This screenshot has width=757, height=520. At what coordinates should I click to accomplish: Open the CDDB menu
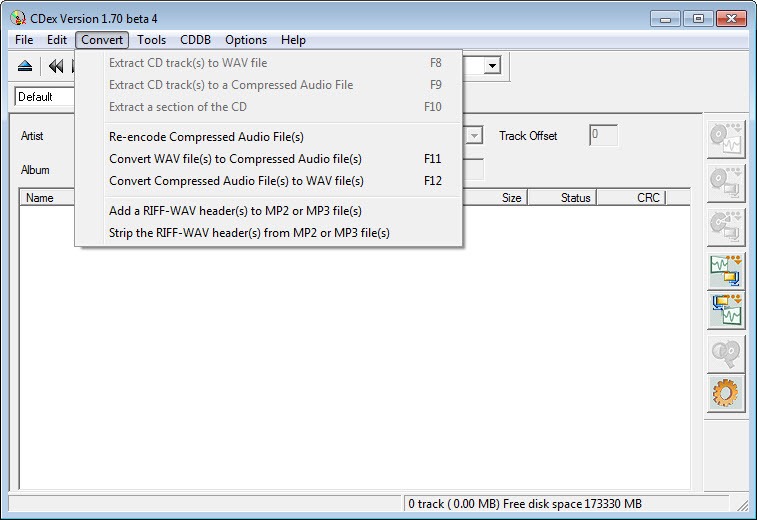click(196, 40)
